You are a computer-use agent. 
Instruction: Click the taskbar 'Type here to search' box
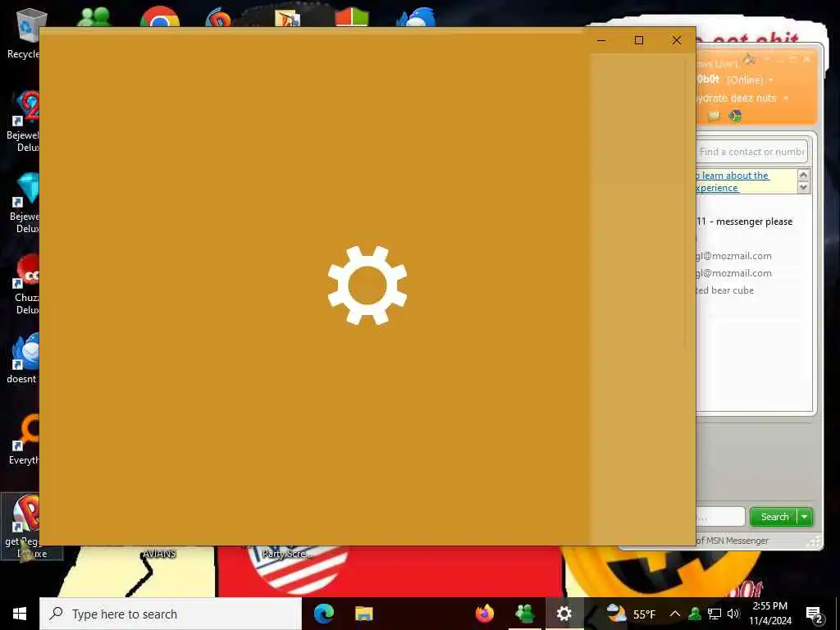coord(171,614)
